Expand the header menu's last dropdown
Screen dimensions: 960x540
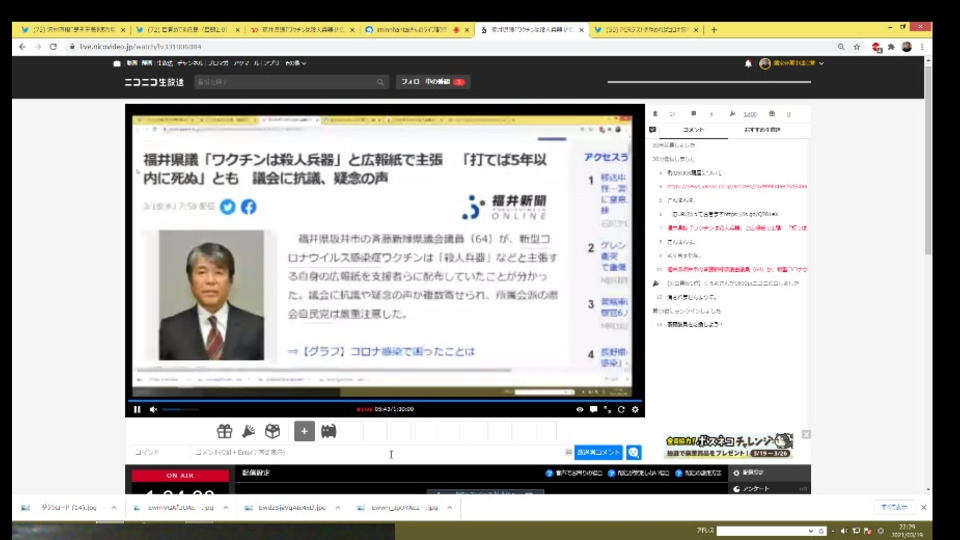[295, 63]
